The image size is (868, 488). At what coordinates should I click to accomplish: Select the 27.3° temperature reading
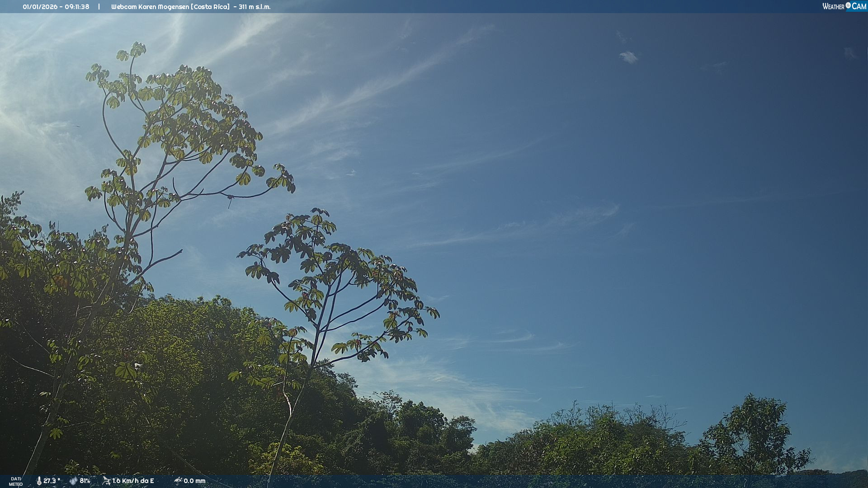coord(52,481)
